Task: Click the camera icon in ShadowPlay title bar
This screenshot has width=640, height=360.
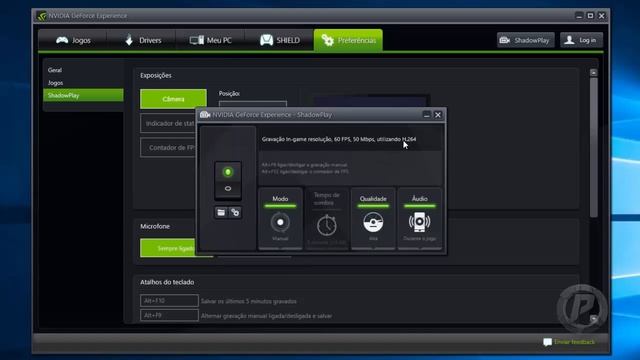Action: tap(205, 115)
